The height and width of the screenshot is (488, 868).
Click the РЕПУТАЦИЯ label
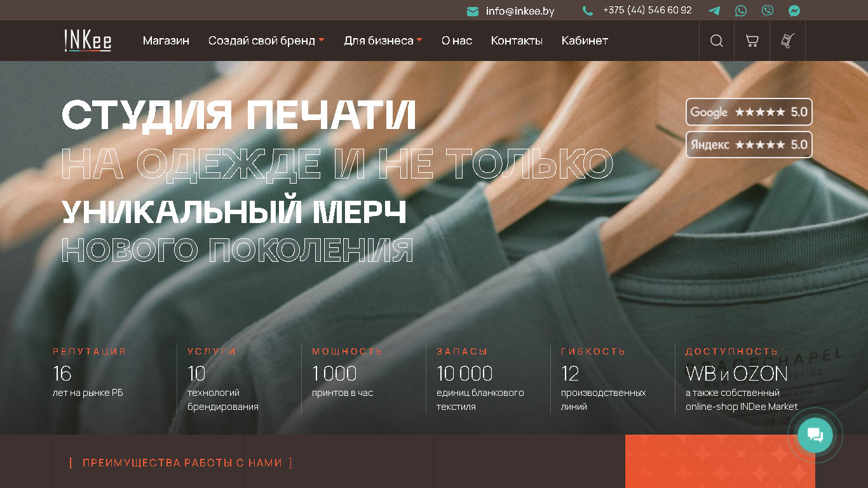pyautogui.click(x=90, y=351)
